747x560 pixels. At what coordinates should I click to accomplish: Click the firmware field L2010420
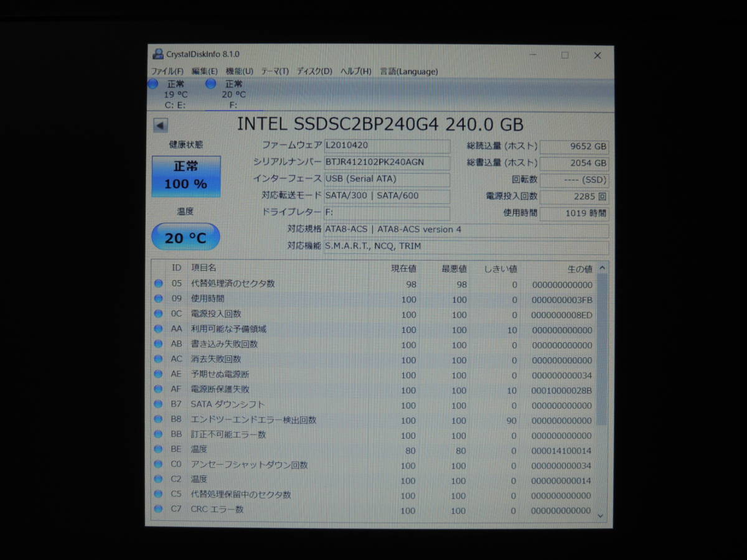point(387,146)
